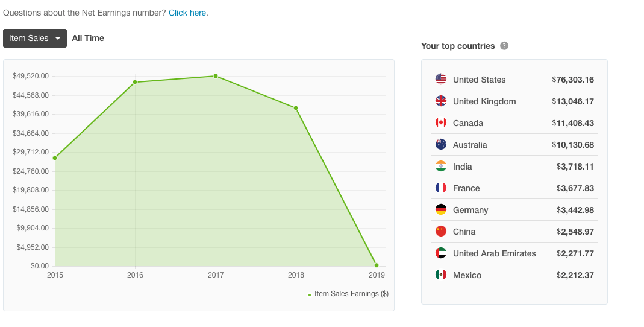
Task: Click the 2019 data point on chart
Action: coord(377,265)
